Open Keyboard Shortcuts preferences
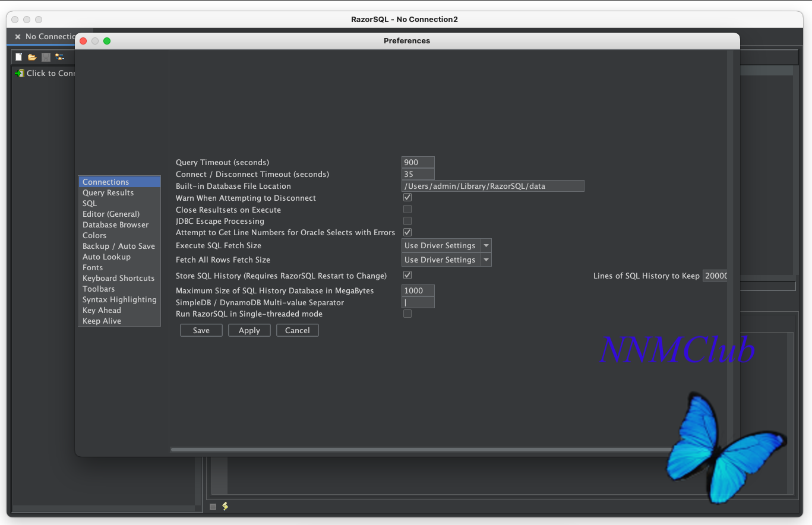The width and height of the screenshot is (812, 525). pos(119,278)
